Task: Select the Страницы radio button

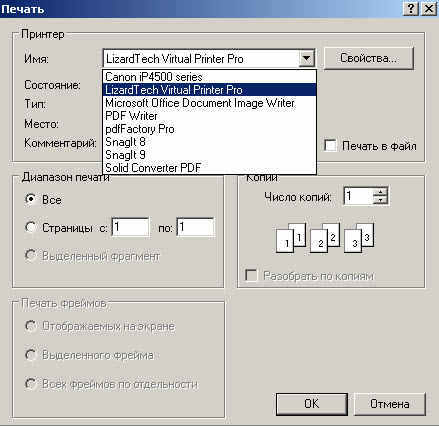Action: click(x=31, y=228)
